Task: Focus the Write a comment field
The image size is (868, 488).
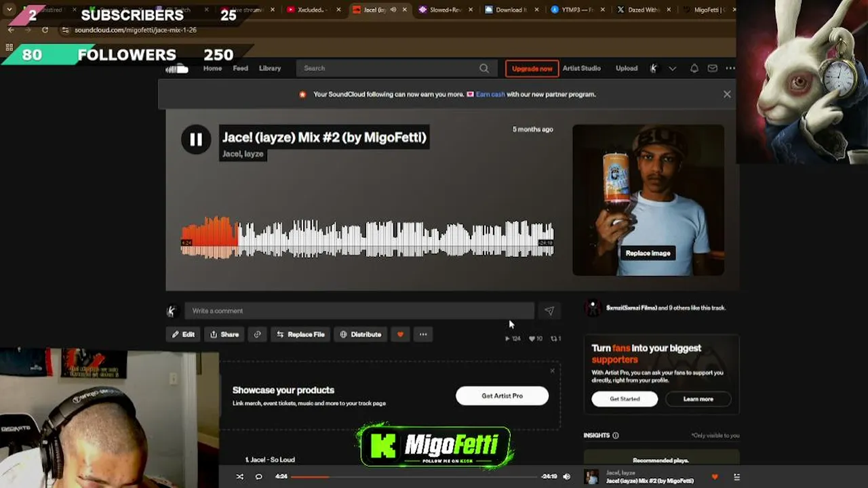Action: pyautogui.click(x=359, y=311)
